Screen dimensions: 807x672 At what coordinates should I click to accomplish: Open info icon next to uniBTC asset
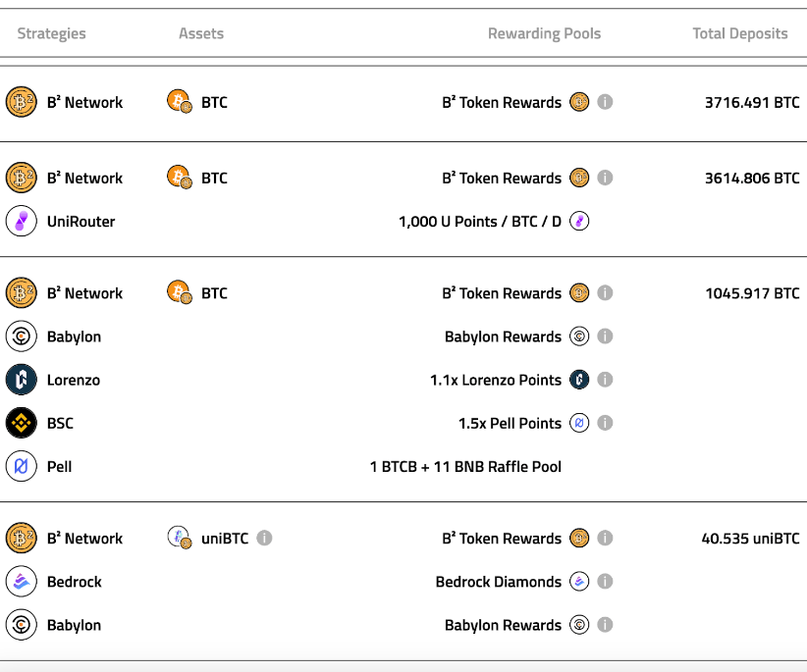(264, 539)
